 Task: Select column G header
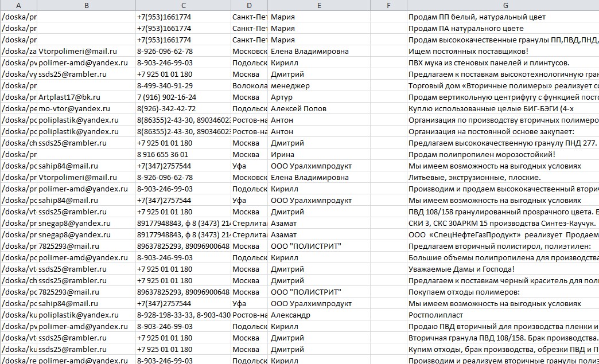[x=503, y=5]
